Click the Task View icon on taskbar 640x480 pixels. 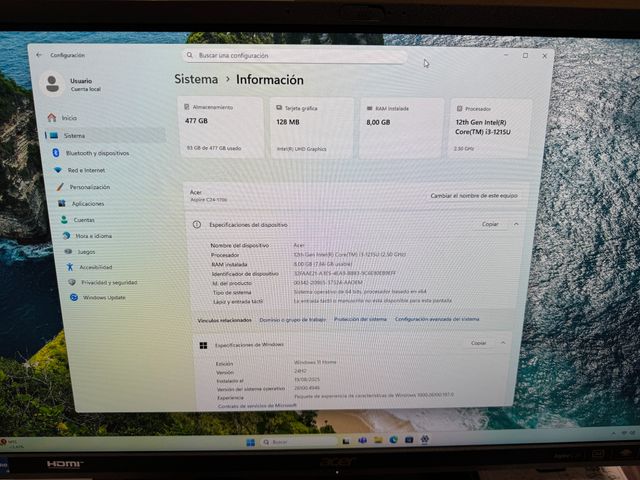(346, 441)
